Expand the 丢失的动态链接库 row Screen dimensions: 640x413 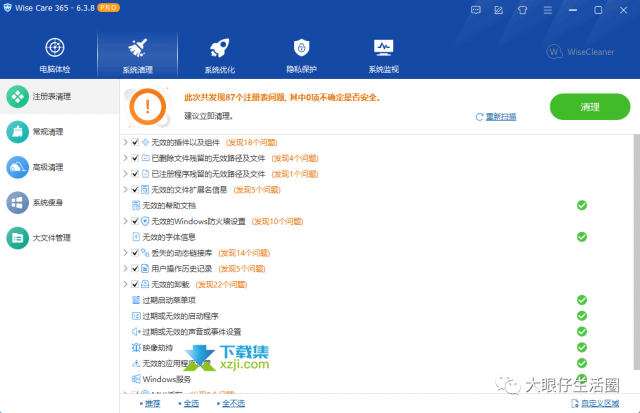126,253
